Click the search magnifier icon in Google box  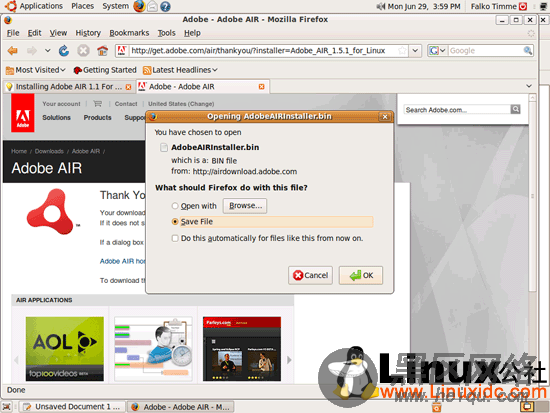click(x=528, y=51)
